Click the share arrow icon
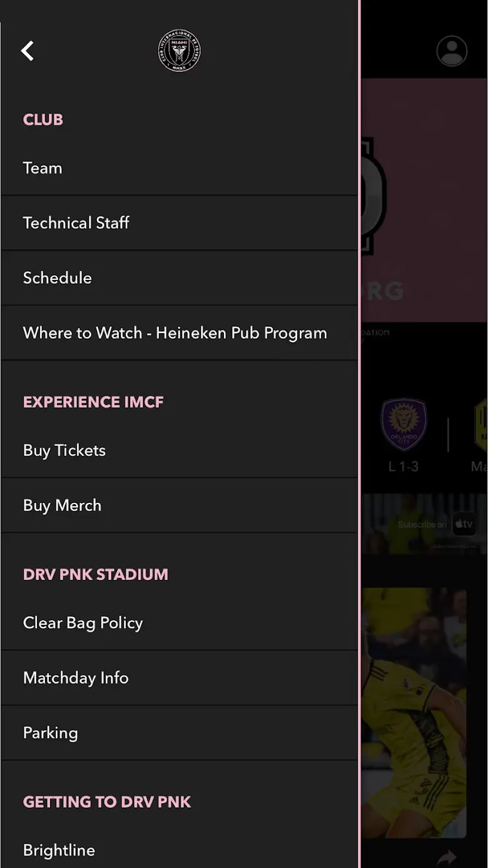 tap(447, 857)
